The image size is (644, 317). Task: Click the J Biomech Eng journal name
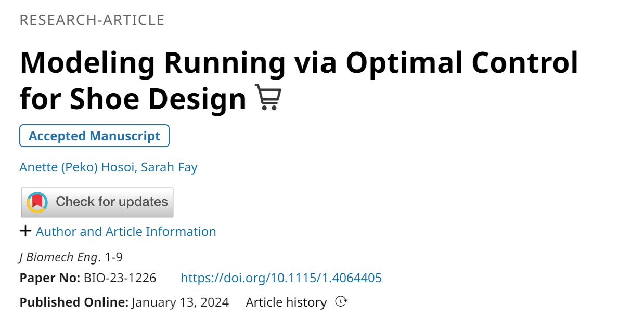point(59,257)
